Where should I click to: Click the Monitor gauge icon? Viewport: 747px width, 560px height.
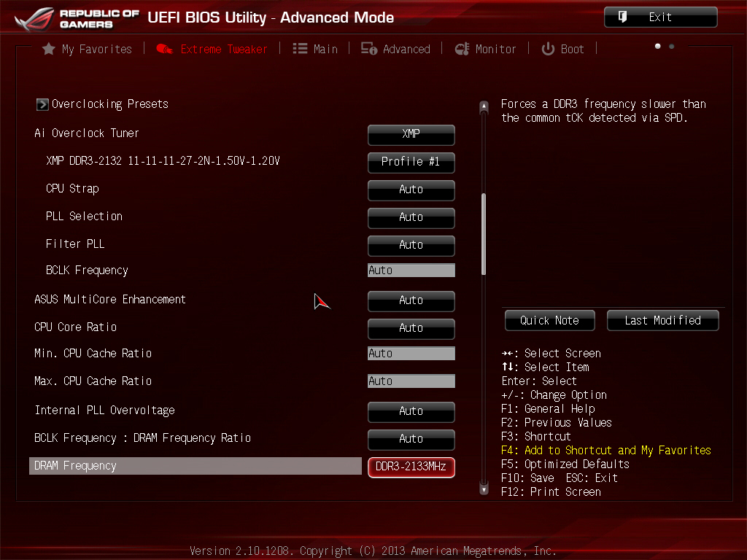coord(462,49)
